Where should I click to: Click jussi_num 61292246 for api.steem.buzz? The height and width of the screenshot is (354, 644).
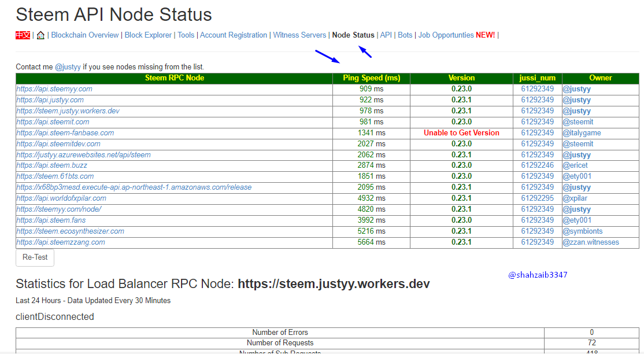[537, 165]
